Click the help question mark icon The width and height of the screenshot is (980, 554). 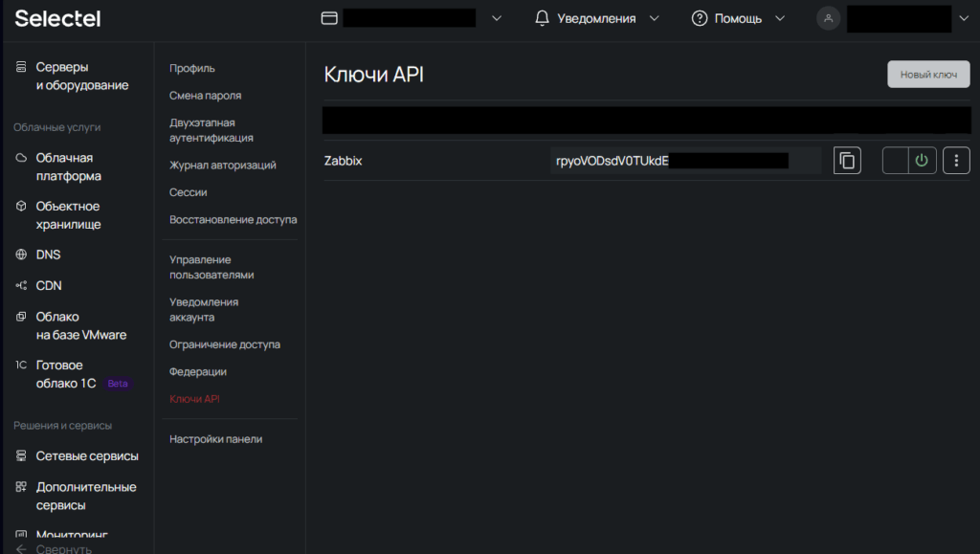click(x=700, y=19)
